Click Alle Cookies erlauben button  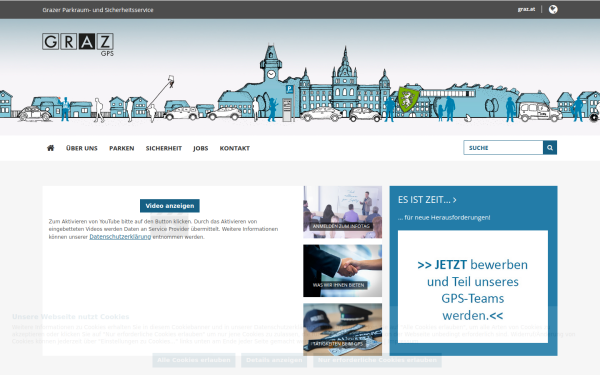tap(194, 360)
